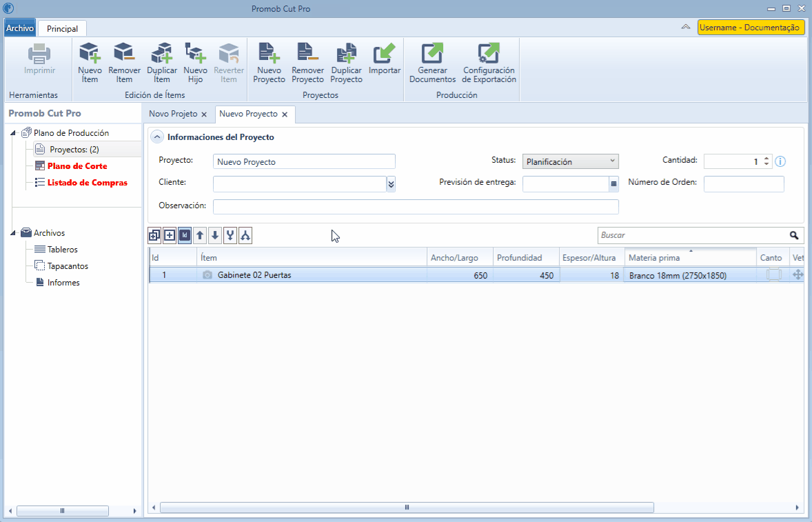
Task: Click Remover Proyecto in the ribbon
Action: tap(307, 63)
